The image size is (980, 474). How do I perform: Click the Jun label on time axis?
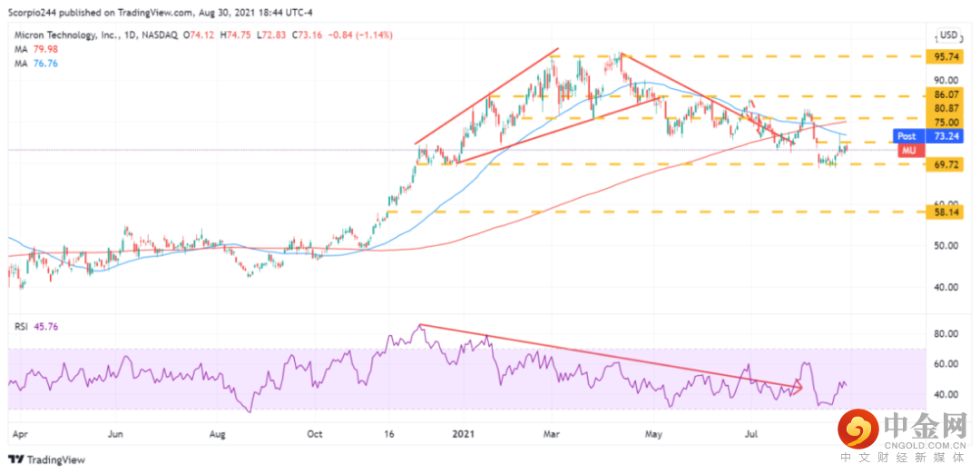[x=117, y=432]
